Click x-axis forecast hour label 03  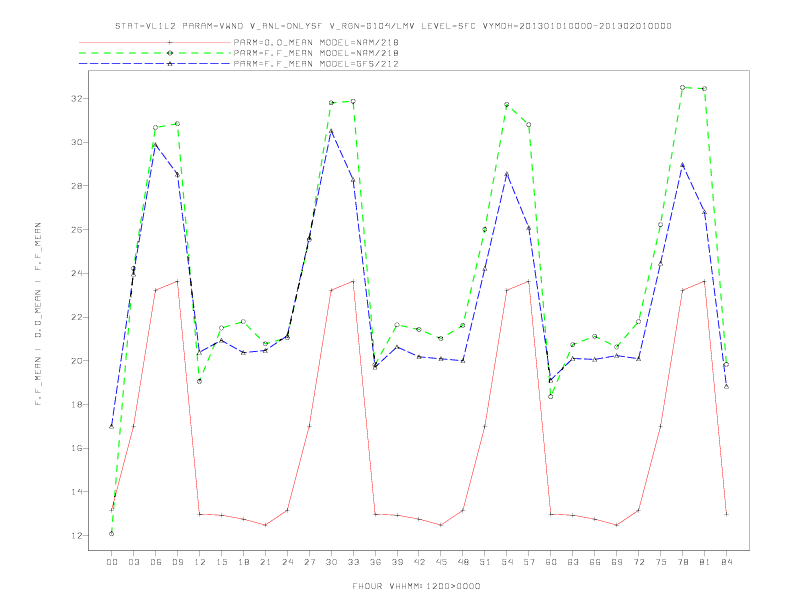pyautogui.click(x=133, y=562)
